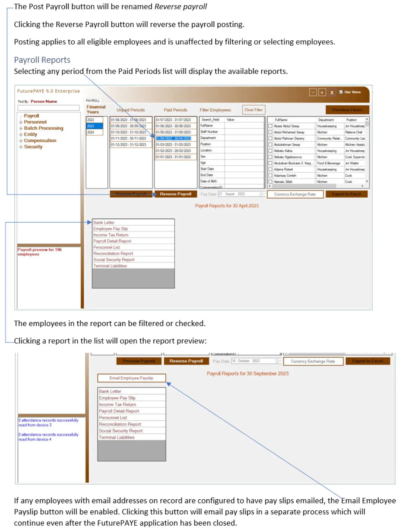Screen dimensions: 402x532
Task: Open Personnel in the navigation tree
Action: pos(35,122)
